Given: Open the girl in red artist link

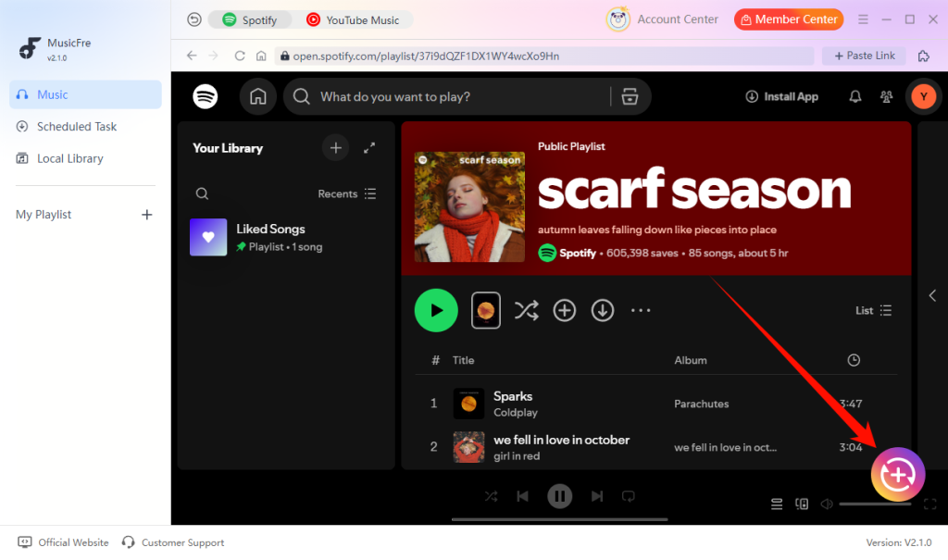Looking at the screenshot, I should pyautogui.click(x=517, y=456).
